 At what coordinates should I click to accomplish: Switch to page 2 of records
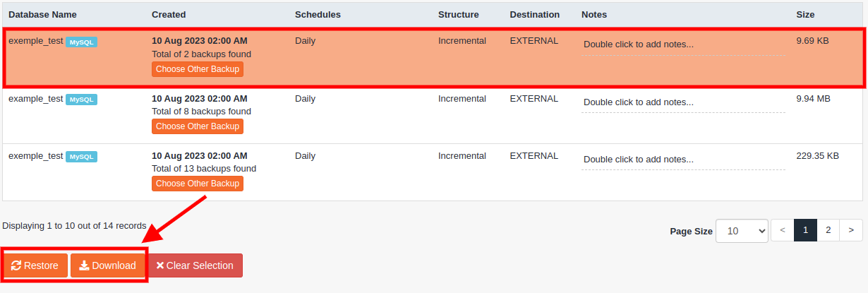tap(828, 230)
